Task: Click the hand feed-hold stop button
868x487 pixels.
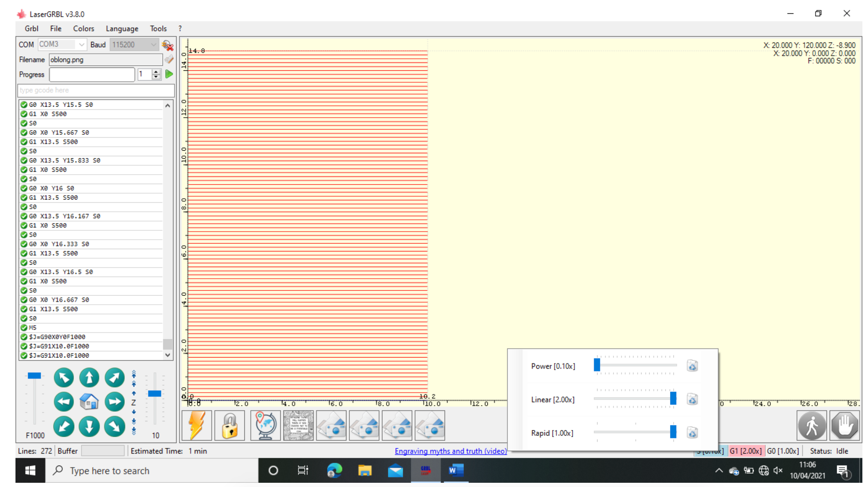Action: pos(845,426)
